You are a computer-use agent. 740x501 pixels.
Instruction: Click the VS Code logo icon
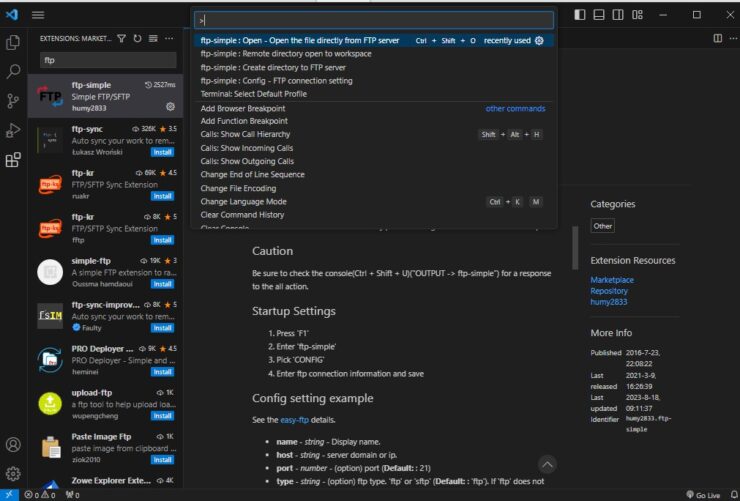[12, 15]
